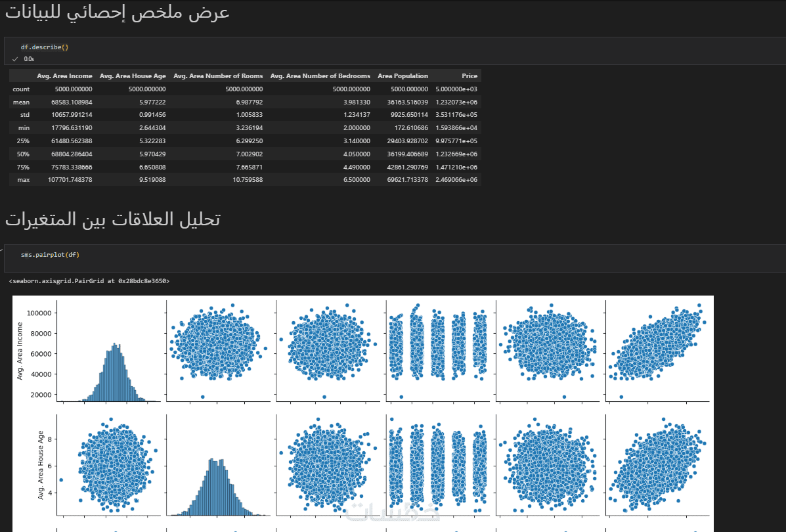The height and width of the screenshot is (532, 786).
Task: Click the 100000 tick label on income axis
Action: click(x=38, y=313)
